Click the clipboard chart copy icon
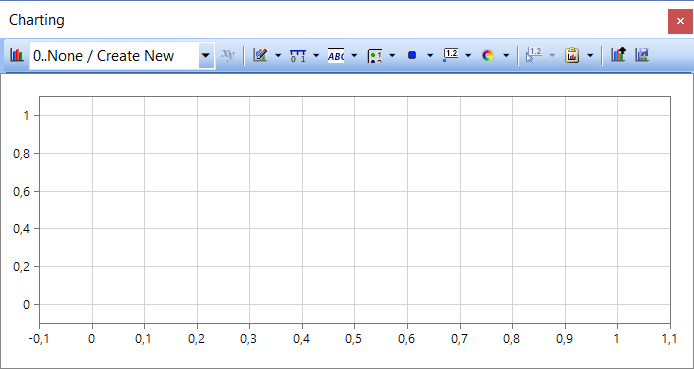This screenshot has width=694, height=369. click(572, 55)
